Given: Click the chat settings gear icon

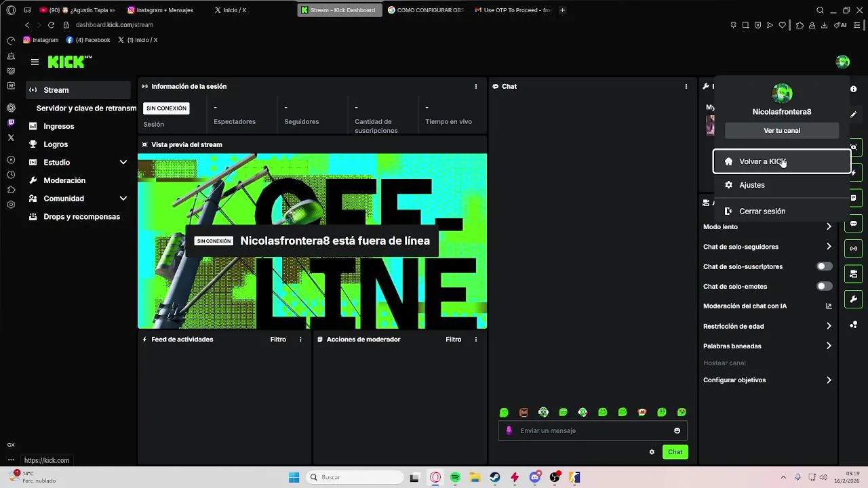Looking at the screenshot, I should coord(652,452).
